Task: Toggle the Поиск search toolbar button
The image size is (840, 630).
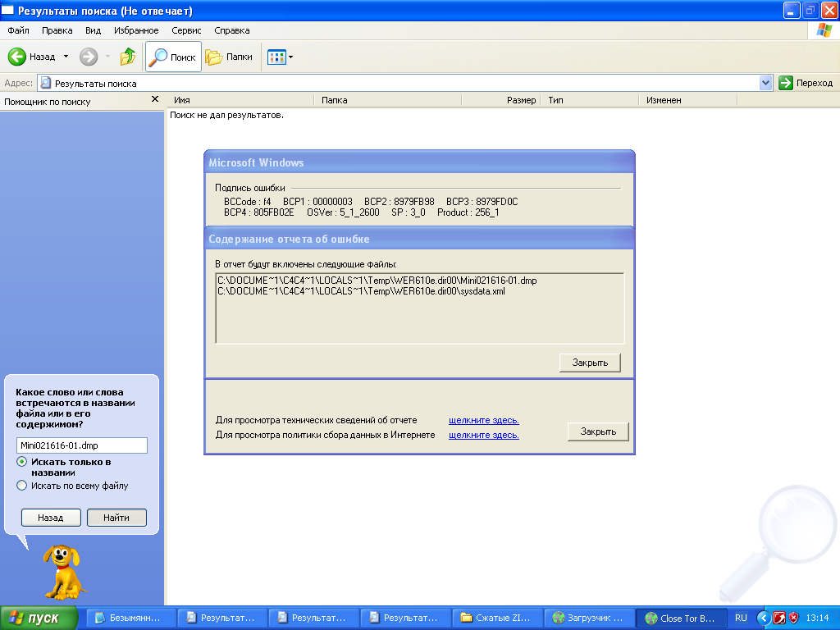Action: [x=173, y=57]
